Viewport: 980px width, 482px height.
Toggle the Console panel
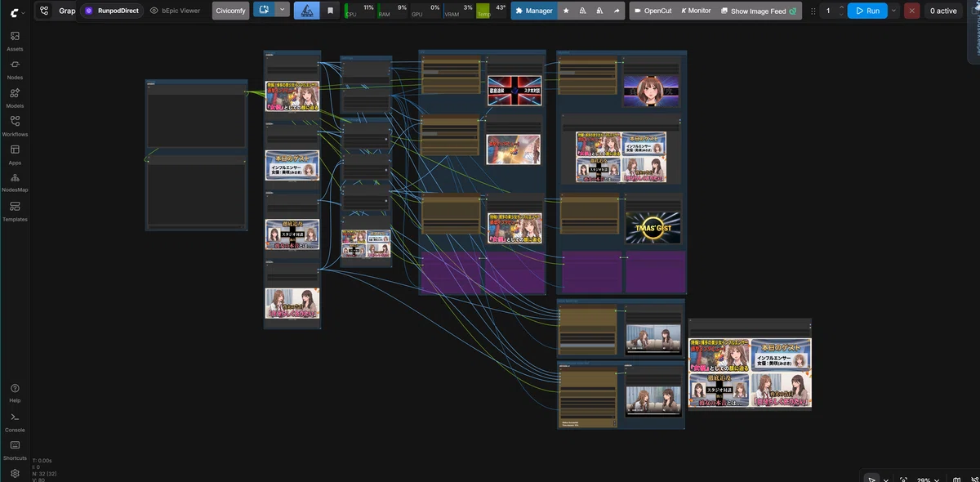15,421
